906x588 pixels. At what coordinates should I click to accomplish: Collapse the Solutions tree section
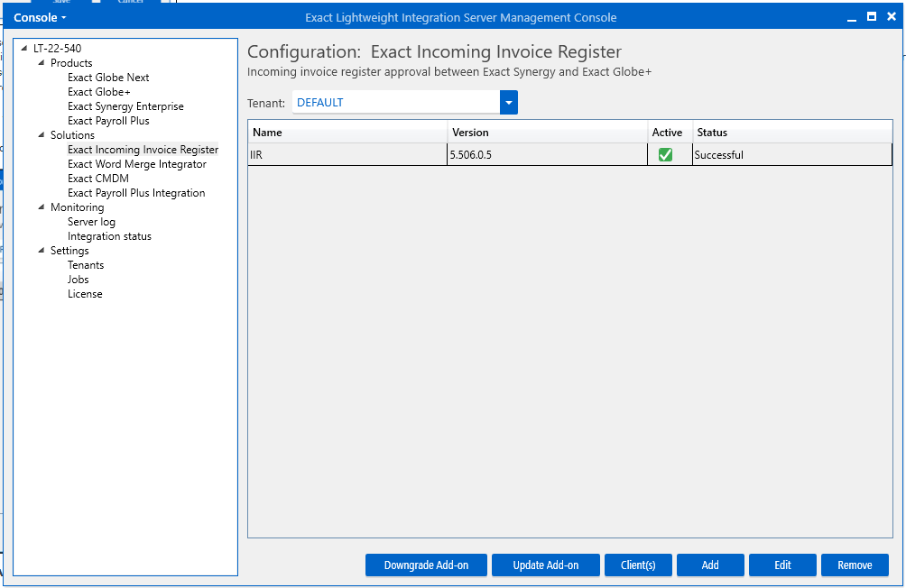[42, 135]
